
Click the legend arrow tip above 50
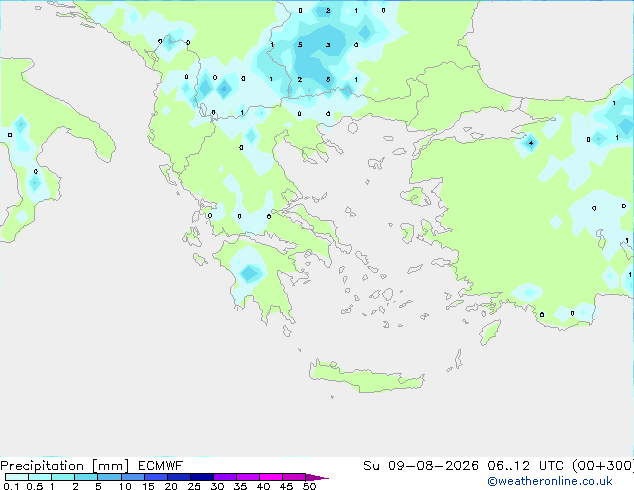(317, 477)
